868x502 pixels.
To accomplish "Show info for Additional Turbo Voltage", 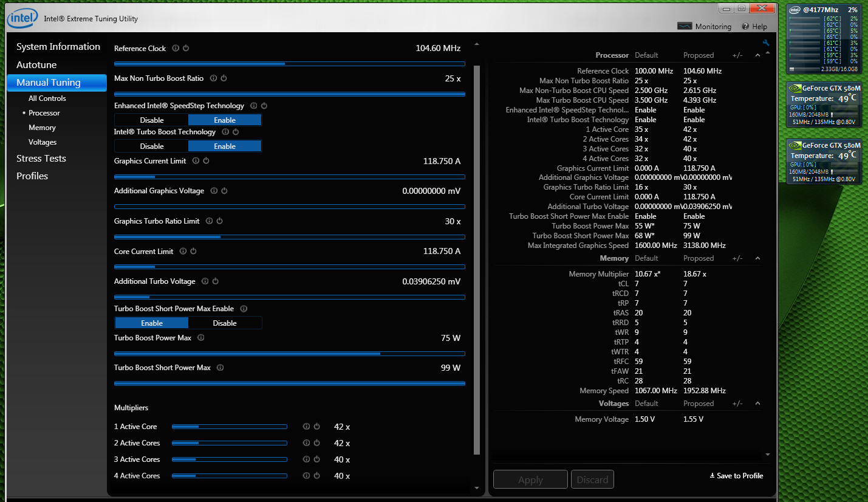I will tap(205, 281).
